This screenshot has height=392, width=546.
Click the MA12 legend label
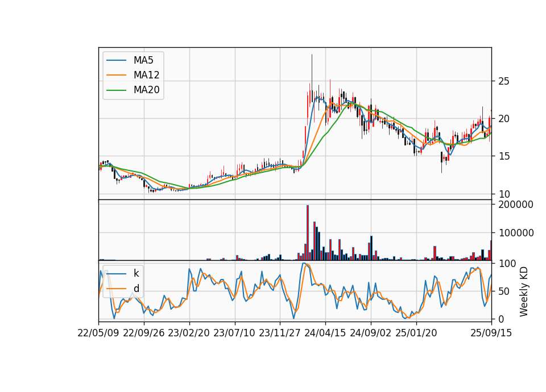pos(146,75)
